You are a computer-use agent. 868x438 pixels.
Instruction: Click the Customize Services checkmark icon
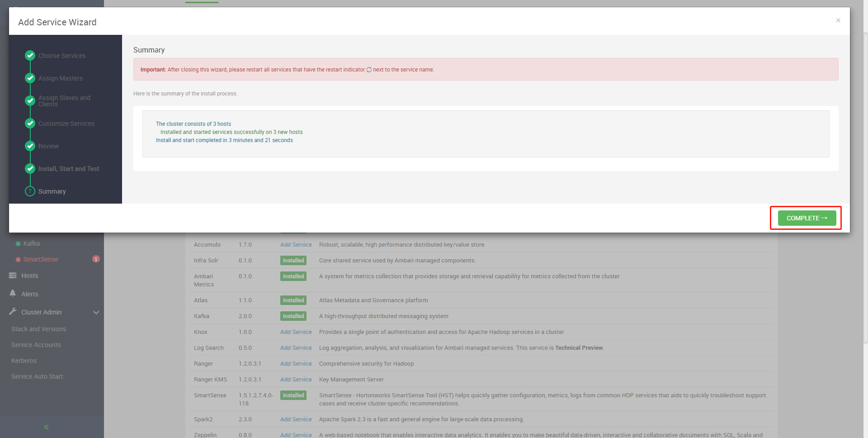30,123
